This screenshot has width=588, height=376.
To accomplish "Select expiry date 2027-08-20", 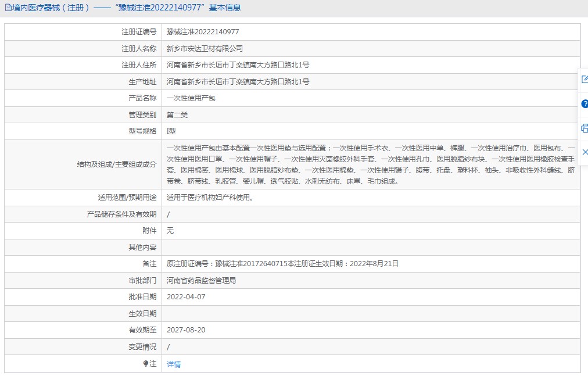I will pos(186,330).
